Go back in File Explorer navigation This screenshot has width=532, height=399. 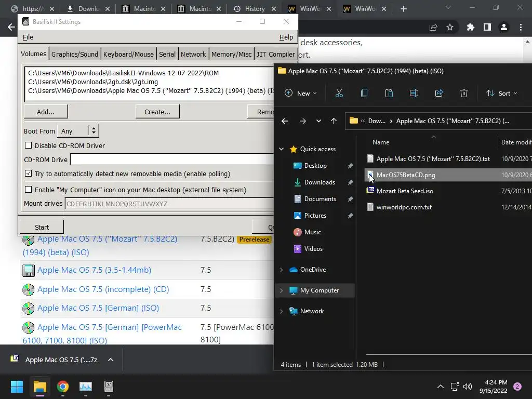click(285, 121)
